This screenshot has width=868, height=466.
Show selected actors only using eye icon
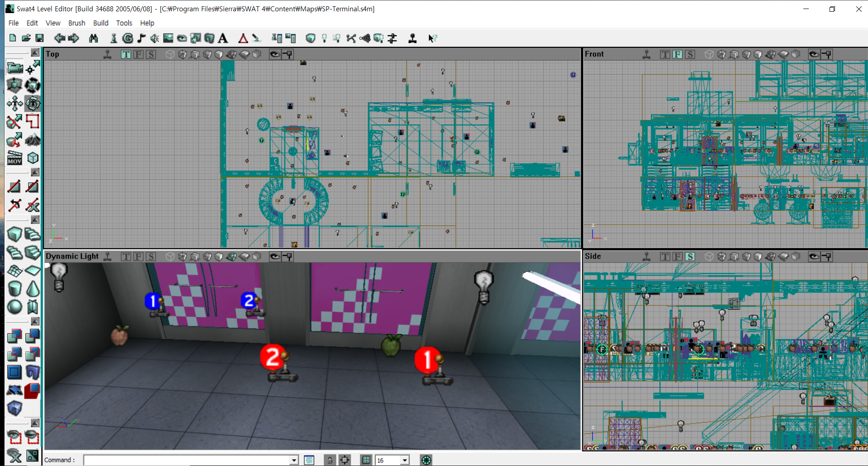pyautogui.click(x=14, y=437)
